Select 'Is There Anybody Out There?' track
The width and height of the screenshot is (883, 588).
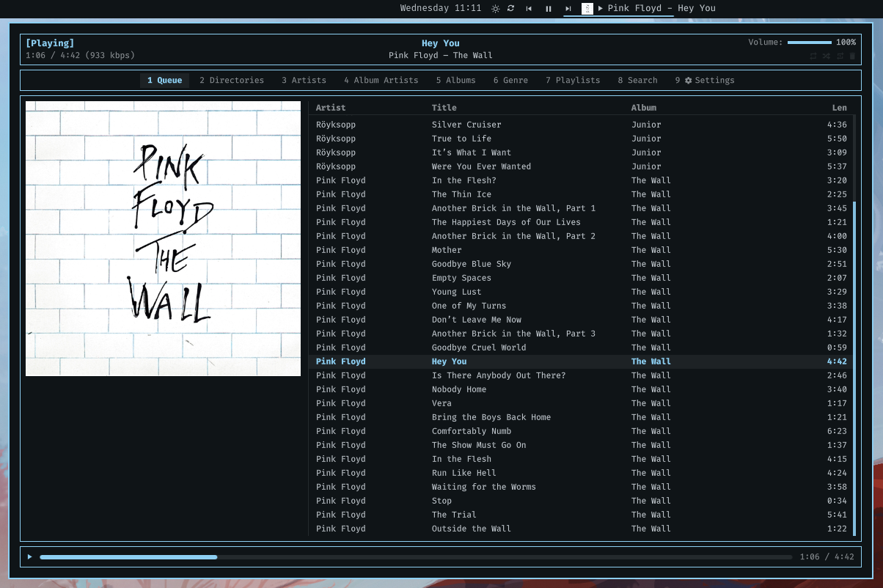(582, 375)
